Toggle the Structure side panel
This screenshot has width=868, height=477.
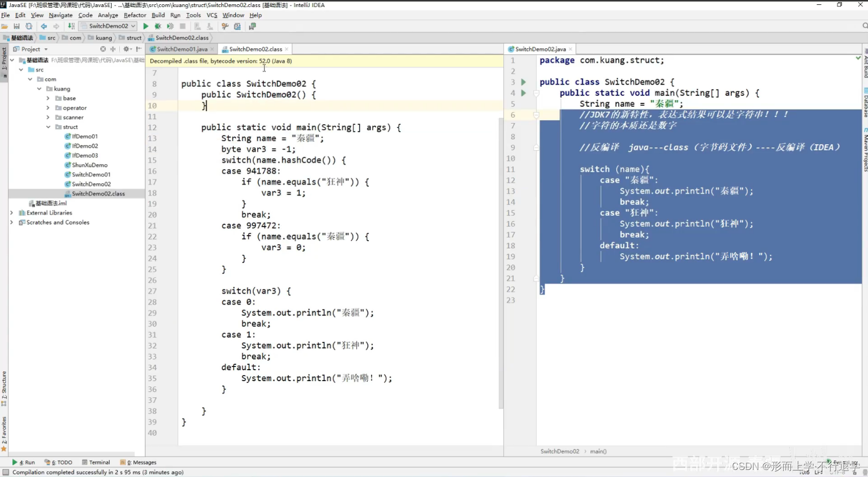click(4, 388)
